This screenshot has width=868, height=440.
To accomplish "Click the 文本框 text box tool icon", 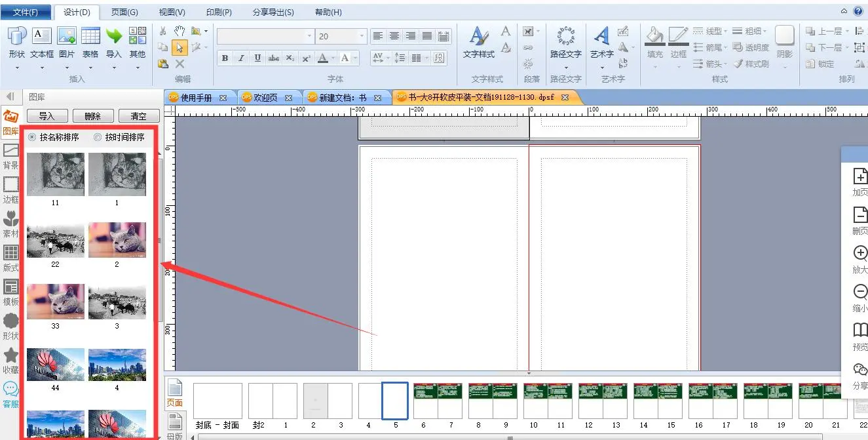I will click(42, 36).
